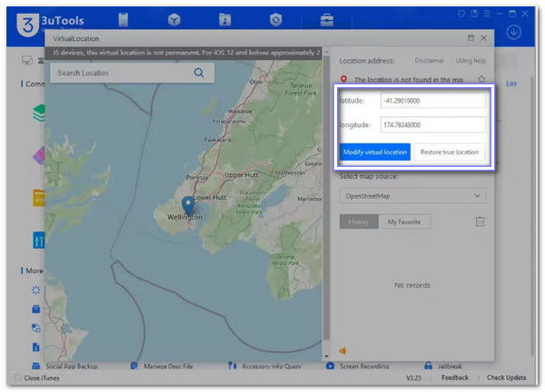
Task: Switch to the History tab
Action: tap(359, 221)
